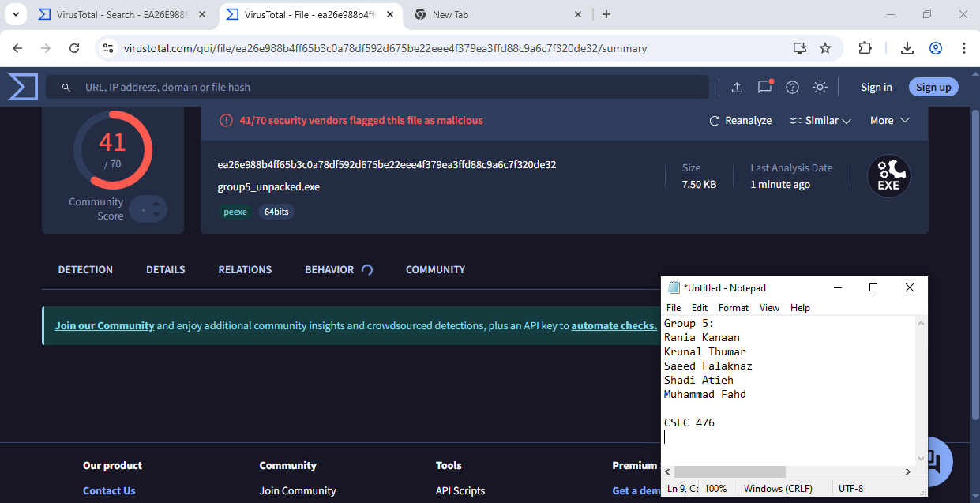The image size is (980, 503).
Task: Click the 'CSEC 476' line in Notepad
Action: click(689, 422)
